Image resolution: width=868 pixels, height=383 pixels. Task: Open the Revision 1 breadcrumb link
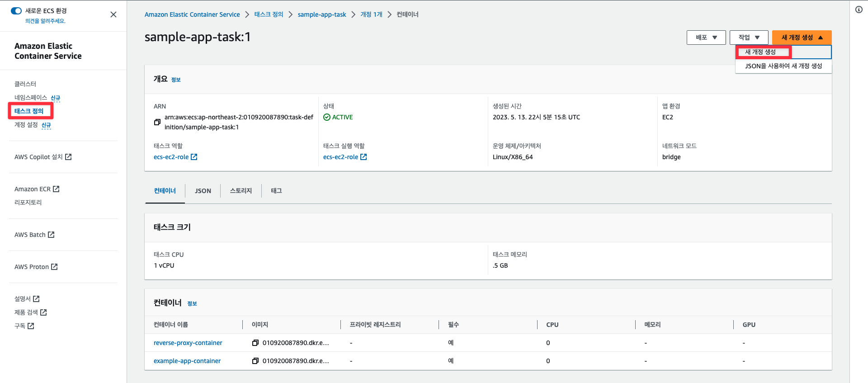point(371,14)
